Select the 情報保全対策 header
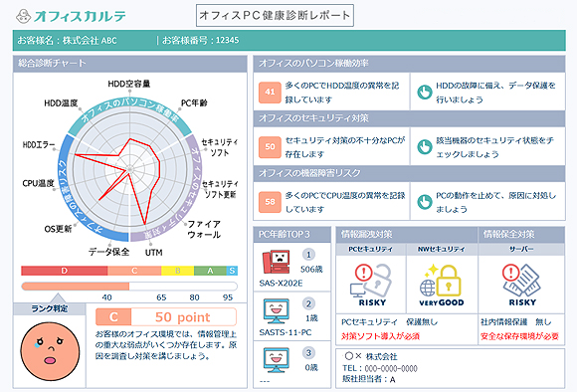This screenshot has width=577, height=392. 521,235
